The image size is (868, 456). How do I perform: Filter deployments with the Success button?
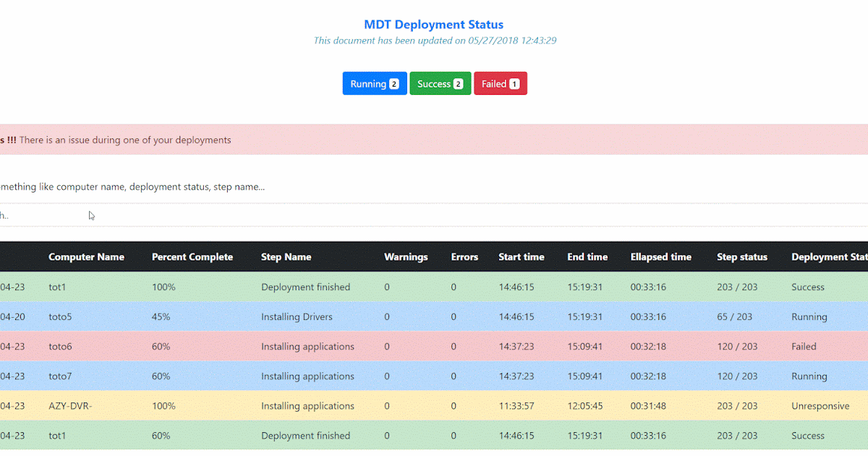pos(434,83)
